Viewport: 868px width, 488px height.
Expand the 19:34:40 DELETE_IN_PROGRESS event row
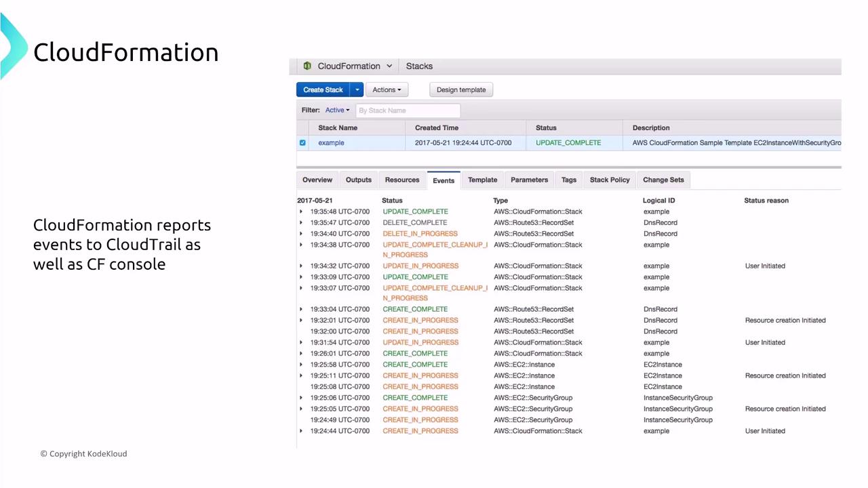[301, 234]
